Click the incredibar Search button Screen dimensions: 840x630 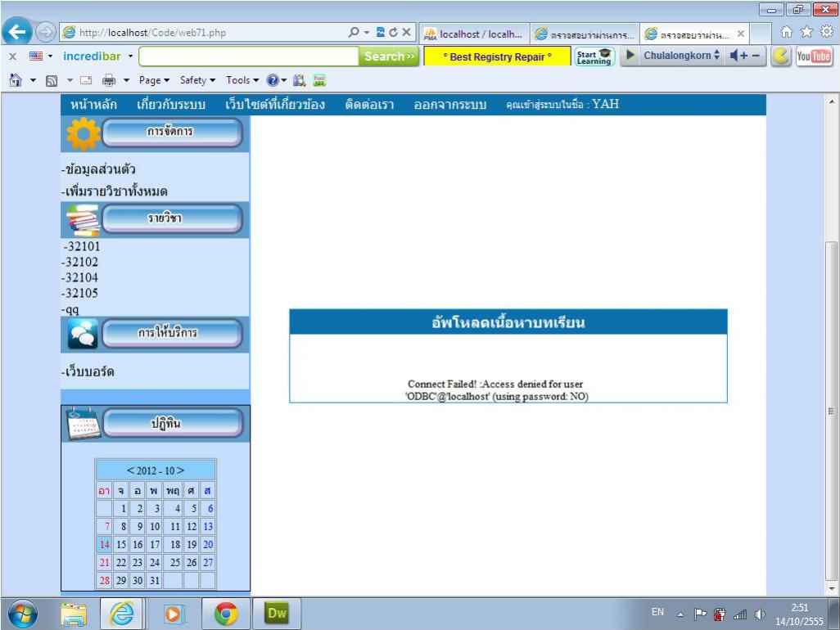coord(389,56)
